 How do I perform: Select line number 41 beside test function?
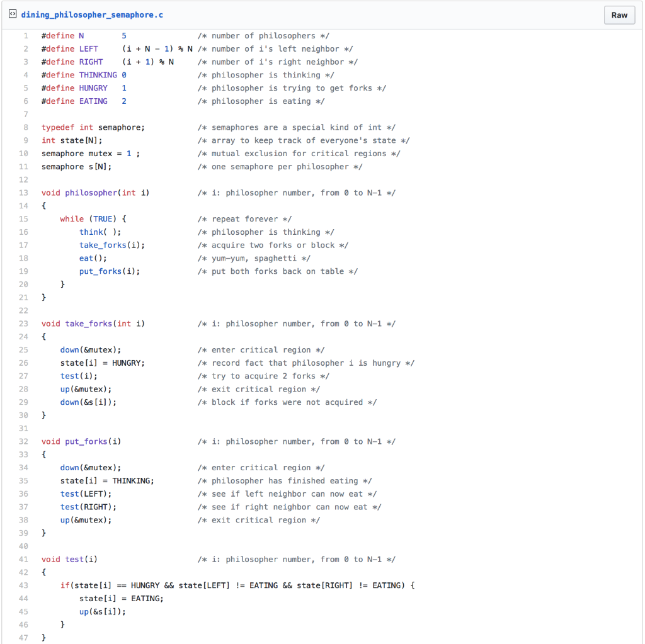pos(23,559)
